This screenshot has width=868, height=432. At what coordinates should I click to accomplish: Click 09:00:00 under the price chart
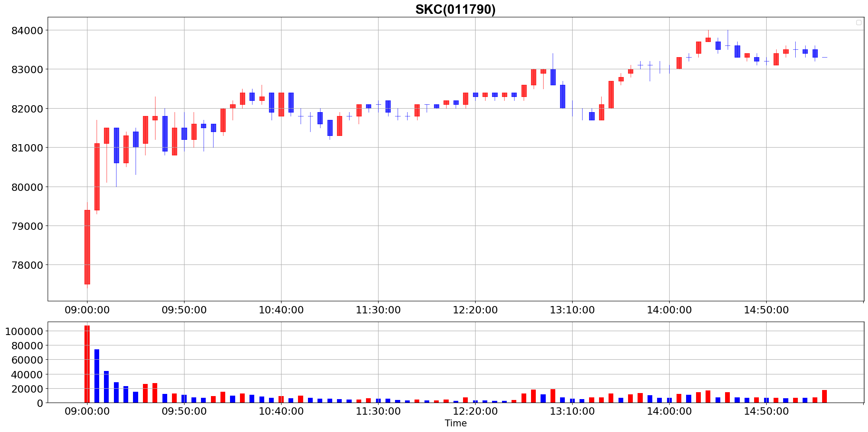pyautogui.click(x=87, y=310)
